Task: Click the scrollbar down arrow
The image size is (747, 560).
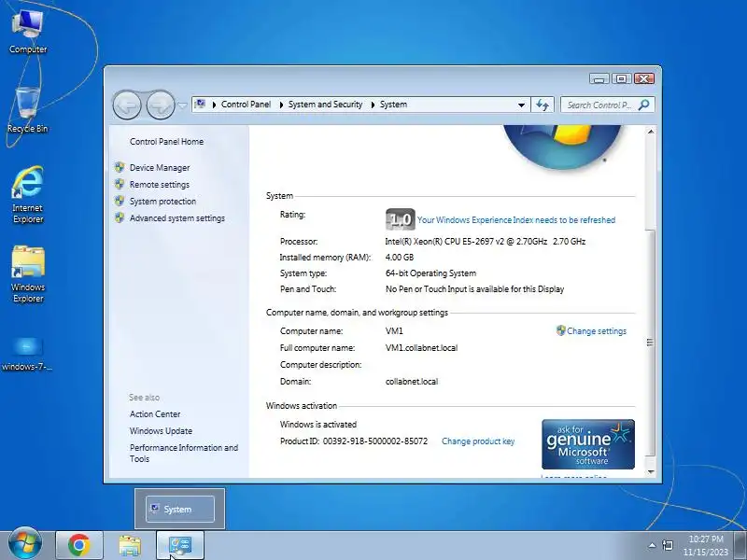Action: 651,472
